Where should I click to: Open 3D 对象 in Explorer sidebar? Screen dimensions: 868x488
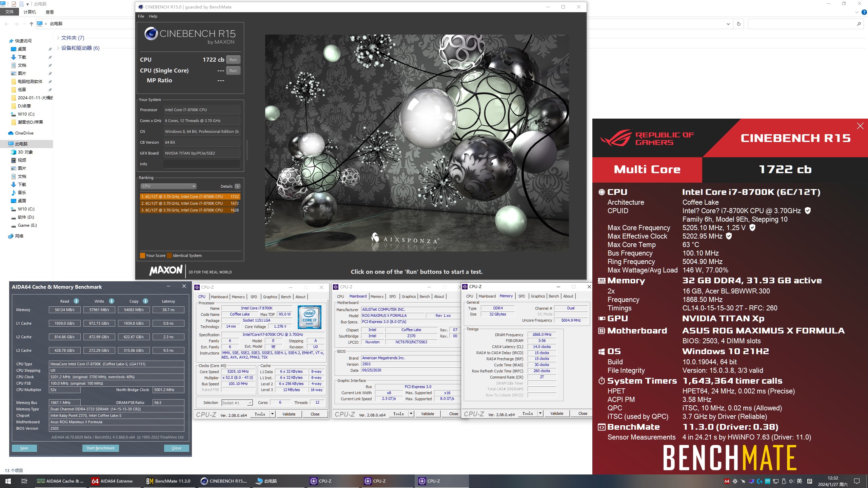tap(25, 152)
